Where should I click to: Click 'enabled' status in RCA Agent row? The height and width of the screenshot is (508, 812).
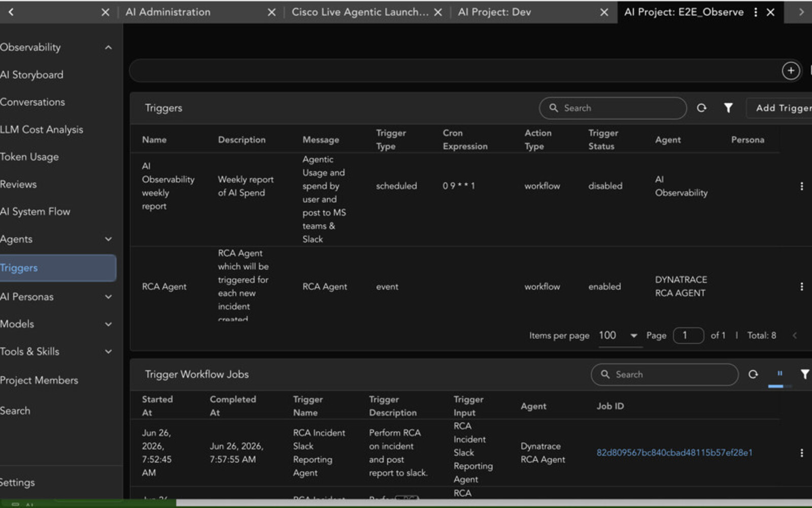(604, 287)
